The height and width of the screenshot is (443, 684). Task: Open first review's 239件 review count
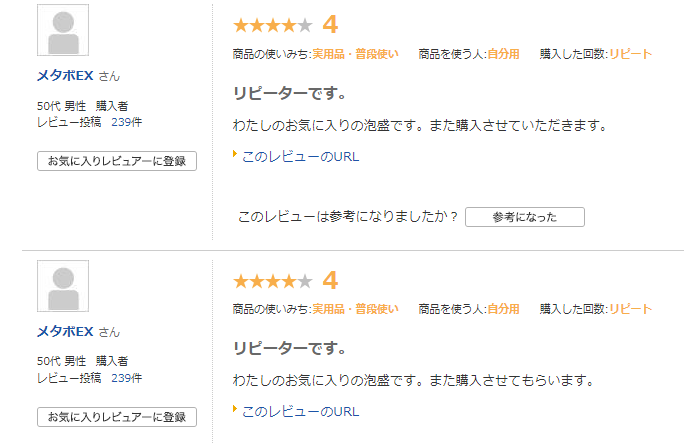127,122
